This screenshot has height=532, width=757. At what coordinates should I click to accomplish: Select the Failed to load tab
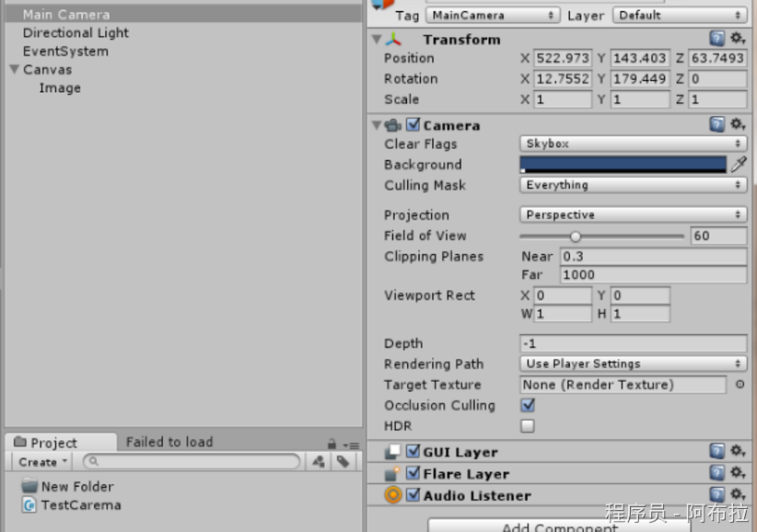(169, 442)
